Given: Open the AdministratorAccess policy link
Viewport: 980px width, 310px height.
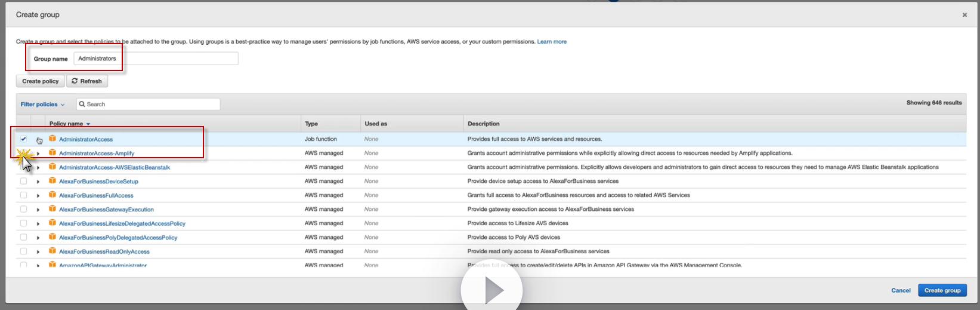Looking at the screenshot, I should (86, 139).
